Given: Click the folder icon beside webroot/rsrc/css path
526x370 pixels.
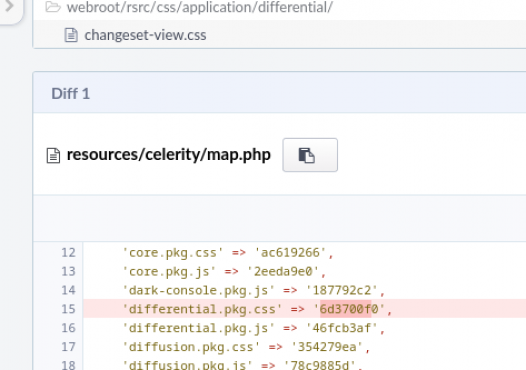Looking at the screenshot, I should click(x=53, y=6).
